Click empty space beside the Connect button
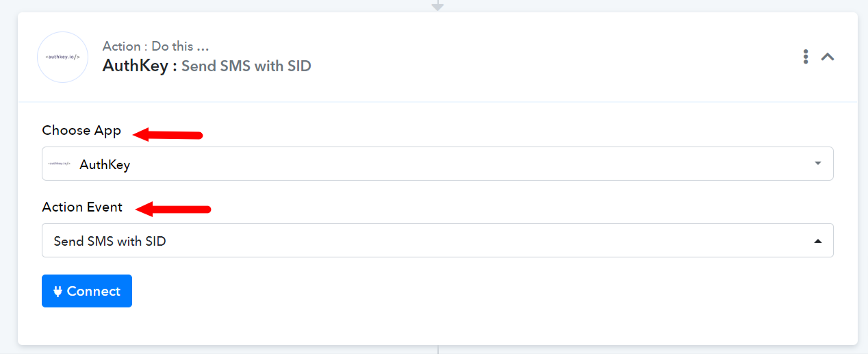 (x=479, y=291)
